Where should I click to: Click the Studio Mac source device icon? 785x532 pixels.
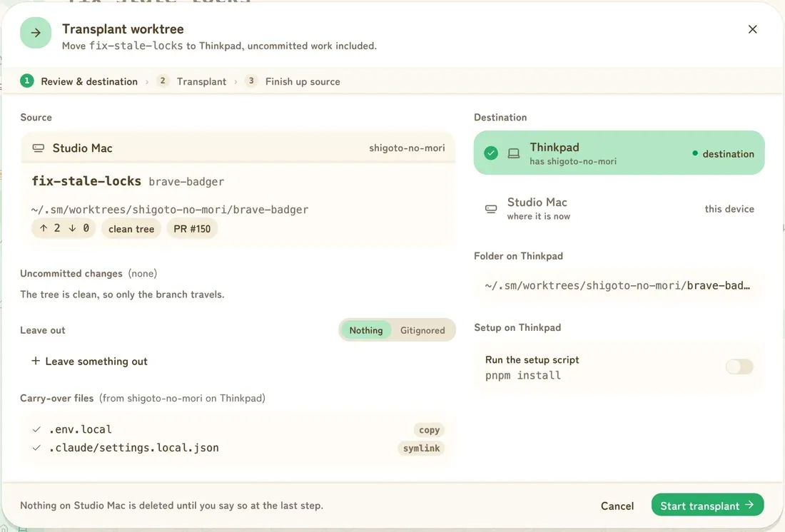39,148
